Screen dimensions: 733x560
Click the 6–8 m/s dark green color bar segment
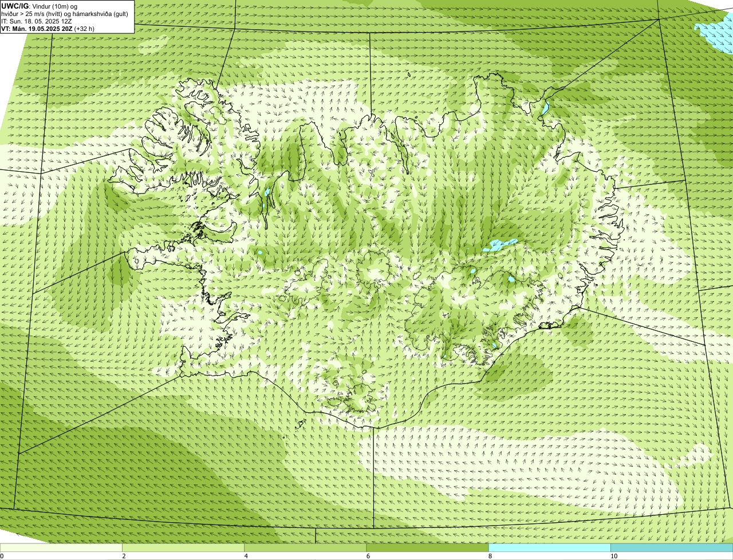(427, 548)
